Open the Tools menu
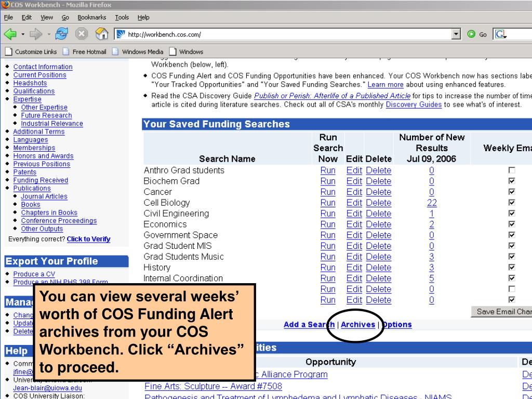Viewport: 532px width, 399px height. pos(122,17)
